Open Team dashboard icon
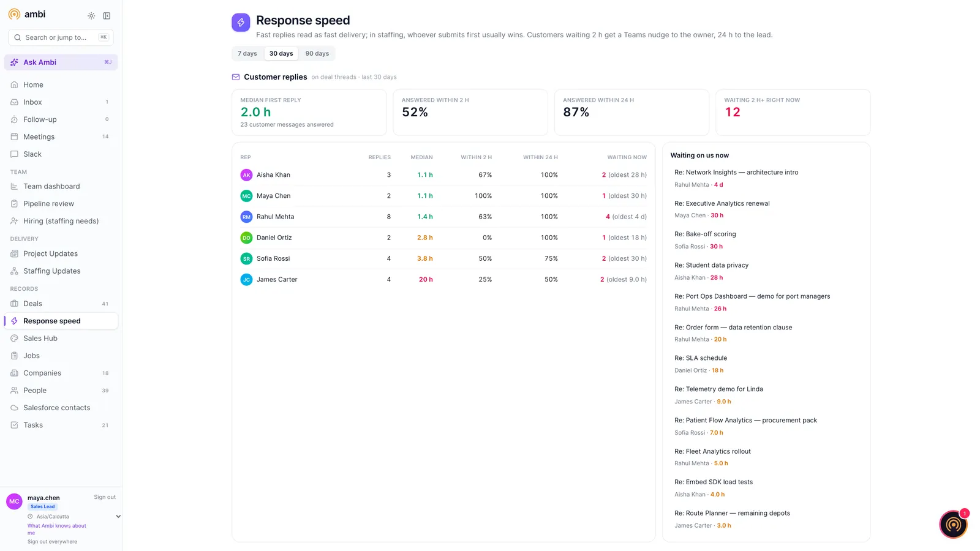980x551 pixels. click(14, 187)
